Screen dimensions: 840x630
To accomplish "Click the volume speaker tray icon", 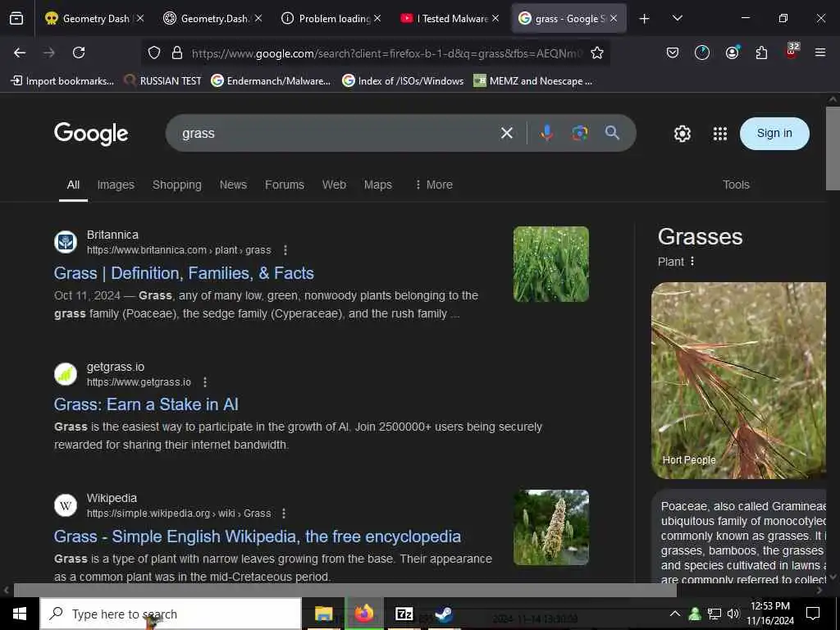I will click(733, 614).
